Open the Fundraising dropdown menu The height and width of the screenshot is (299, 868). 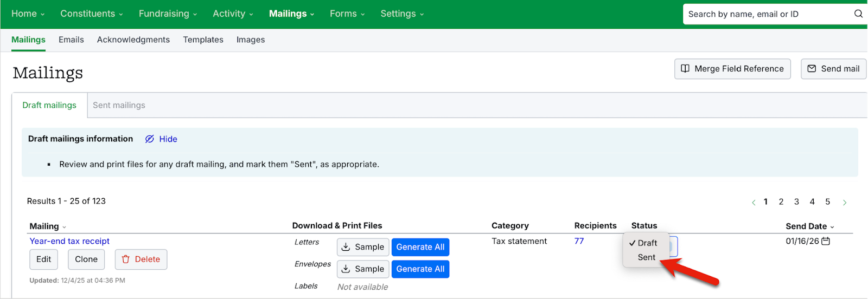point(168,14)
